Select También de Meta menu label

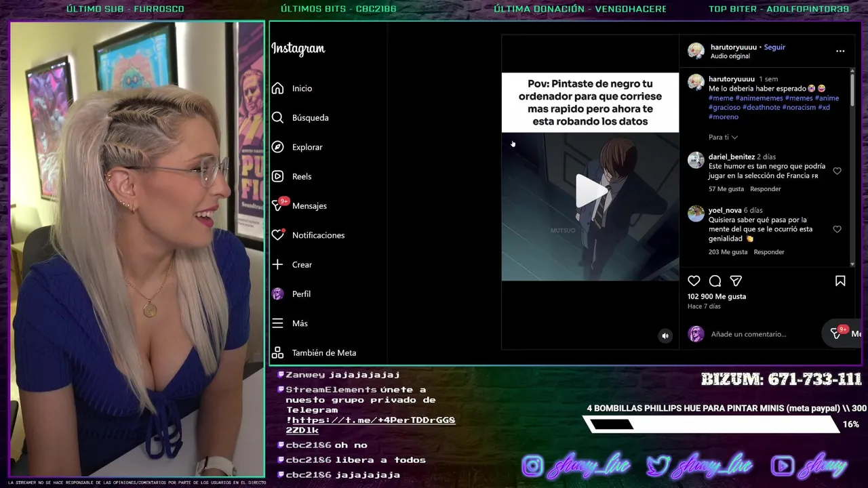(324, 352)
